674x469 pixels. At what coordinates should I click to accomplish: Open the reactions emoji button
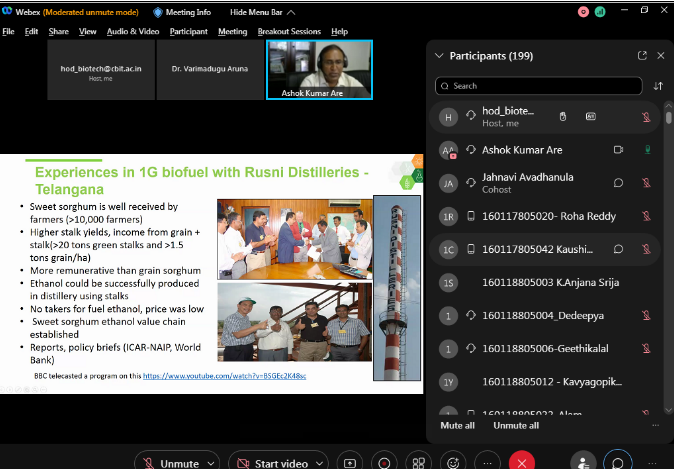[453, 463]
